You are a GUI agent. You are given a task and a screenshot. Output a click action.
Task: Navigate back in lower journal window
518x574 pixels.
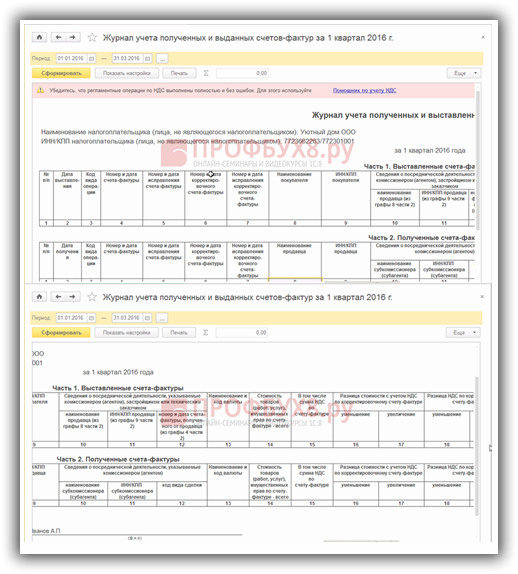[58, 297]
